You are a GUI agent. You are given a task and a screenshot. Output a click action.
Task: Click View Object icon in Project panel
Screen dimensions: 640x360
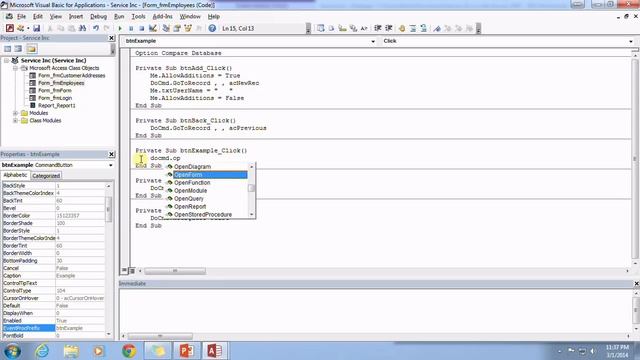(18, 49)
